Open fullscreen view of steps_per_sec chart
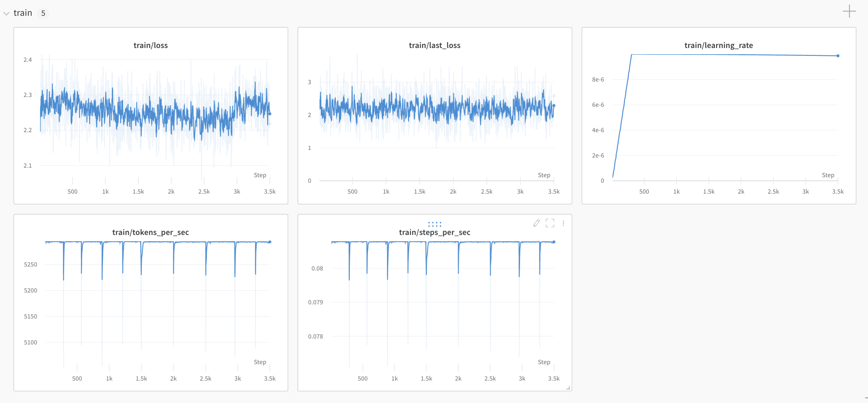Image resolution: width=868 pixels, height=403 pixels. [x=550, y=223]
